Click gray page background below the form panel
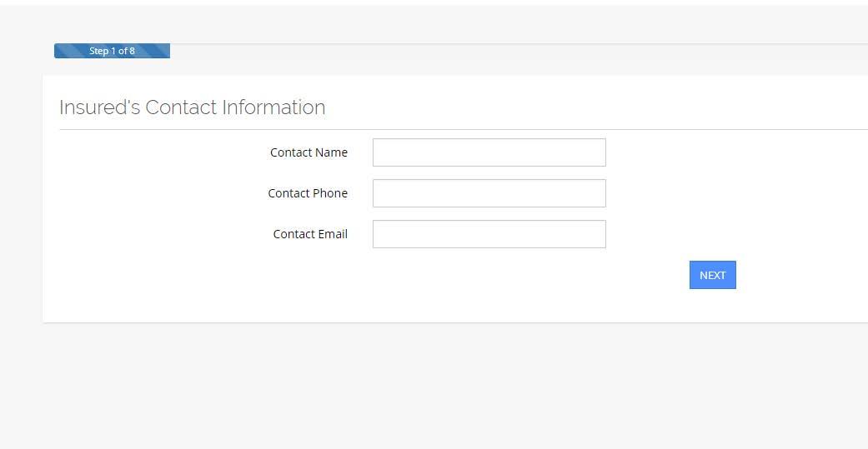Viewport: 868px width, 449px height. tap(434, 383)
